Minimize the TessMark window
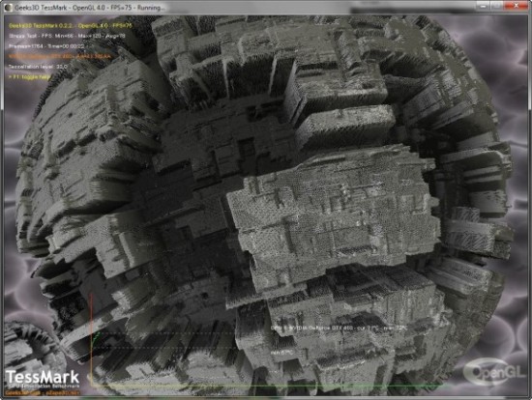 485,6
